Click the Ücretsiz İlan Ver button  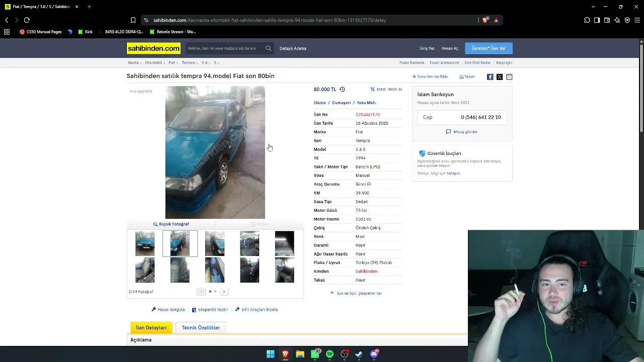click(x=489, y=48)
